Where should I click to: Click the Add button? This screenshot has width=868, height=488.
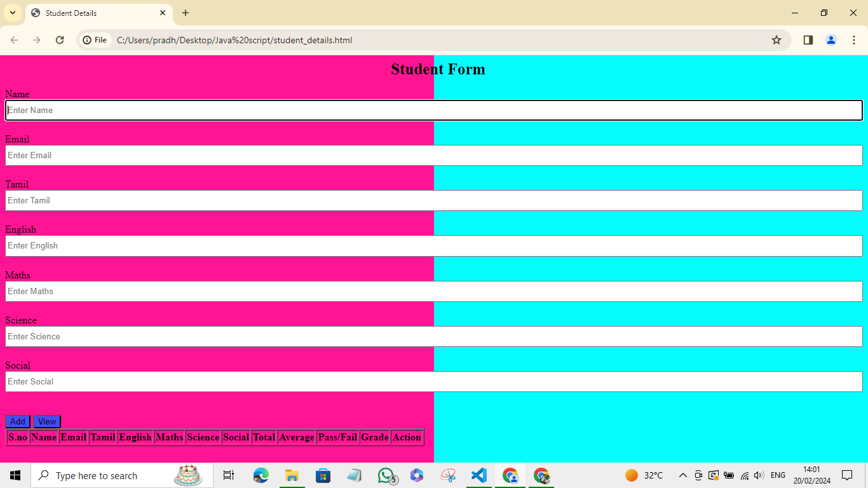[17, 421]
